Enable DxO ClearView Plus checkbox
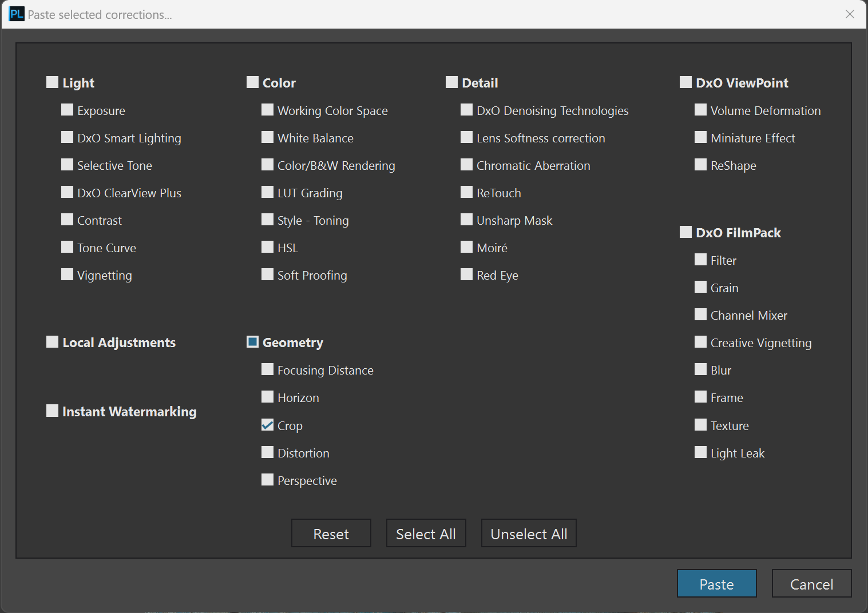The image size is (868, 613). (x=67, y=192)
